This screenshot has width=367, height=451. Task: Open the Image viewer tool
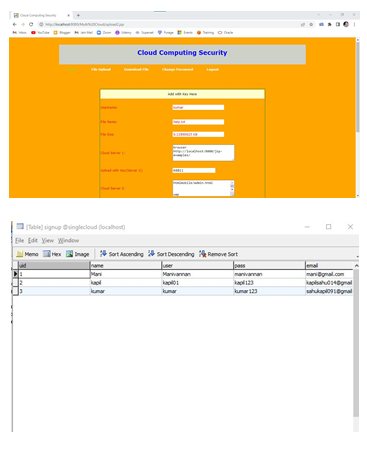78,254
